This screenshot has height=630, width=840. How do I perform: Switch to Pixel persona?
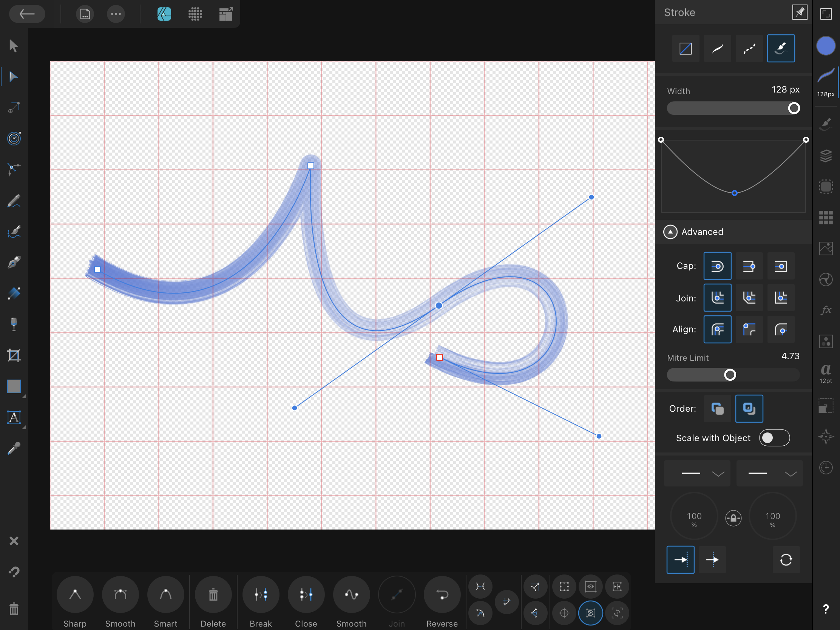coord(195,14)
